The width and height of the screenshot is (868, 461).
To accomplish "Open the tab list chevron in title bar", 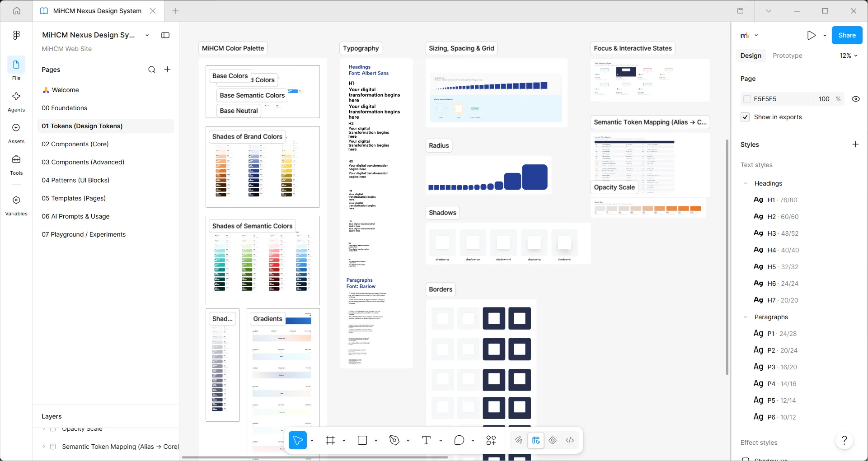I will pos(769,11).
